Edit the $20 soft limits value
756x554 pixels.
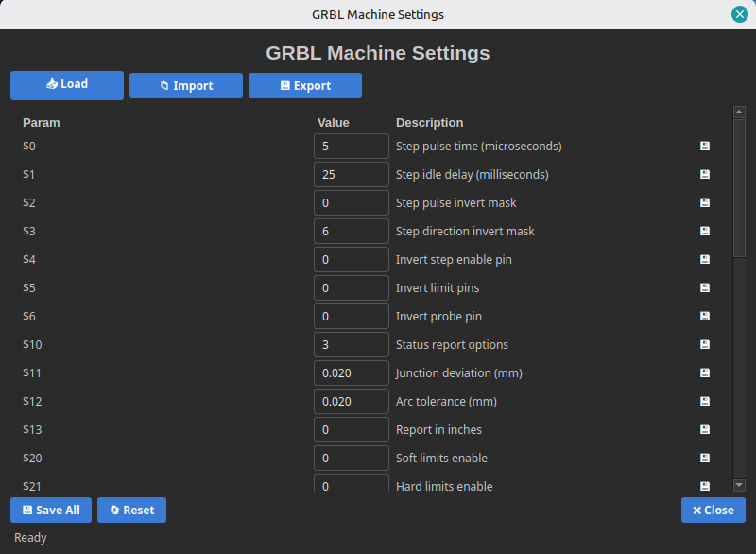[x=352, y=459]
